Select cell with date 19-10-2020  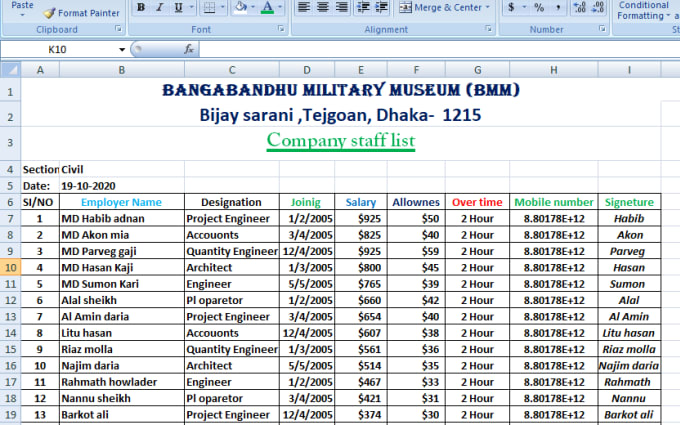pos(122,186)
